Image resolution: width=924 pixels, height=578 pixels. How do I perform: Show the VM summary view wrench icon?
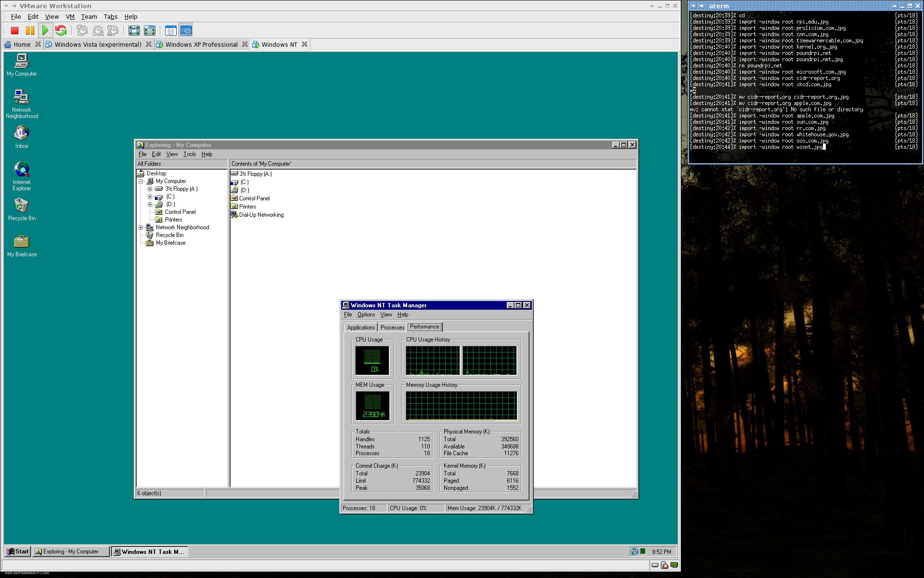[x=170, y=31]
